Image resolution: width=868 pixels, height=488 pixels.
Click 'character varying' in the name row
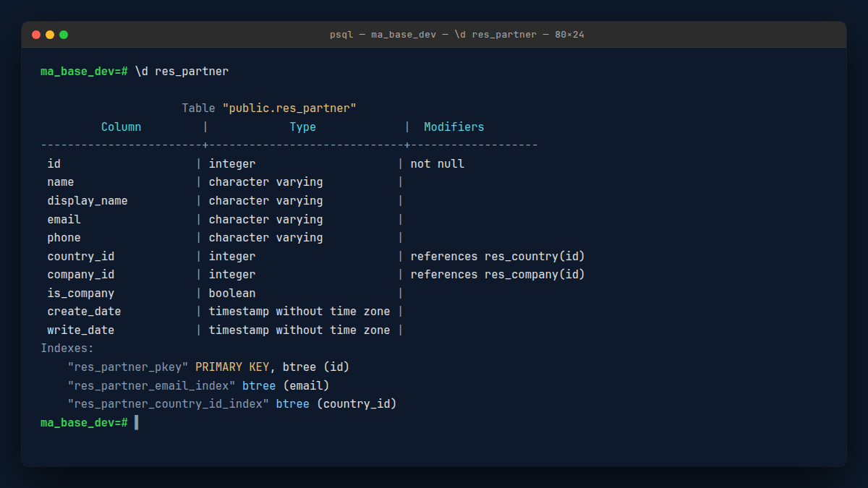(266, 182)
